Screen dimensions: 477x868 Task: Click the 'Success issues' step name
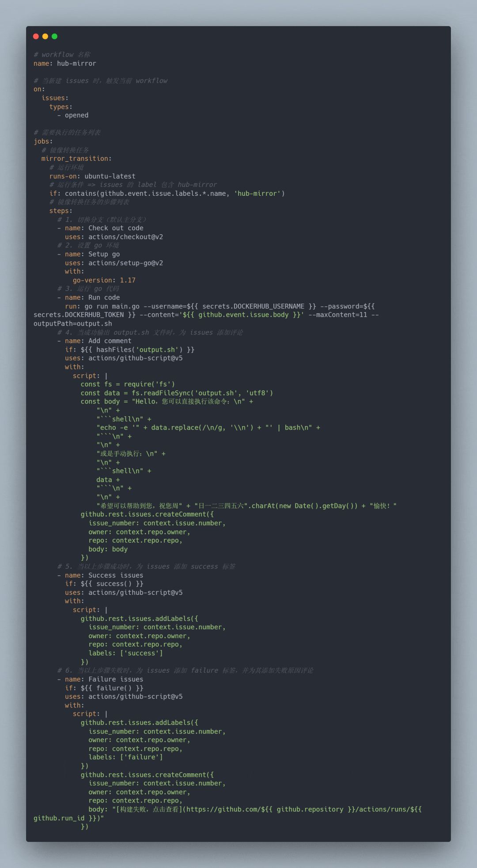click(x=116, y=575)
